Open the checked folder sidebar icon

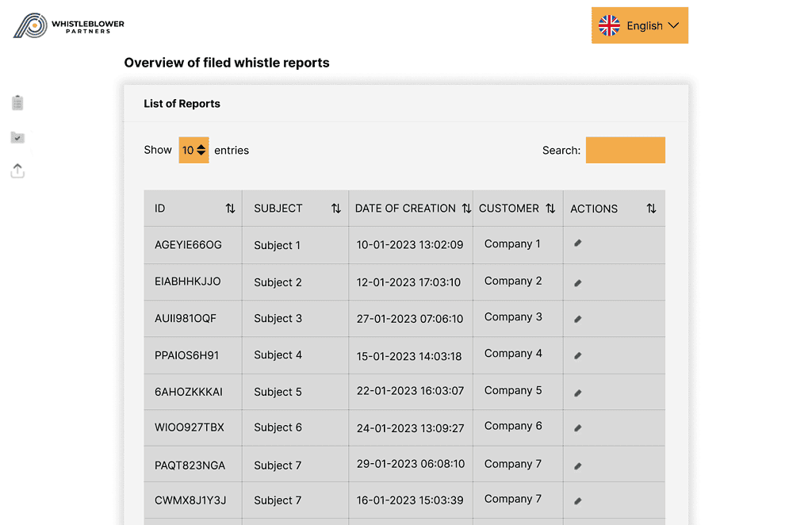pos(17,137)
